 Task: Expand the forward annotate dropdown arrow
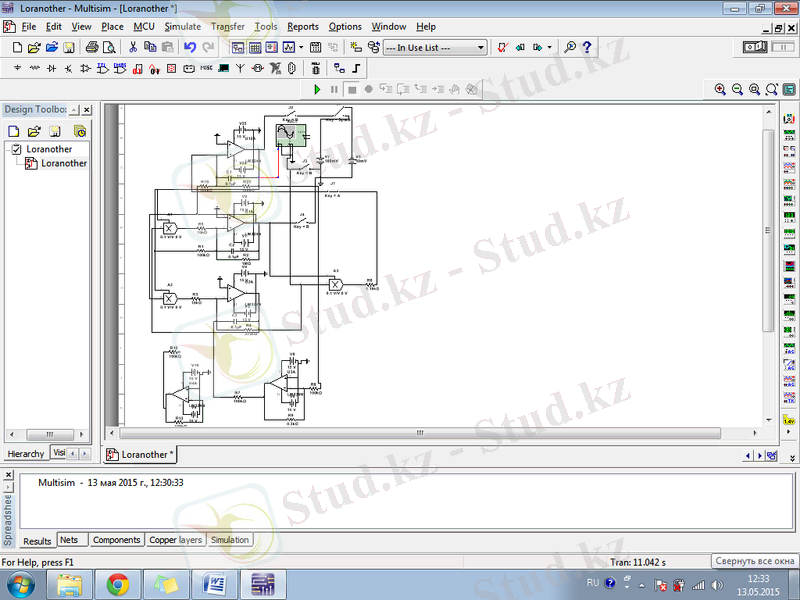pos(549,47)
